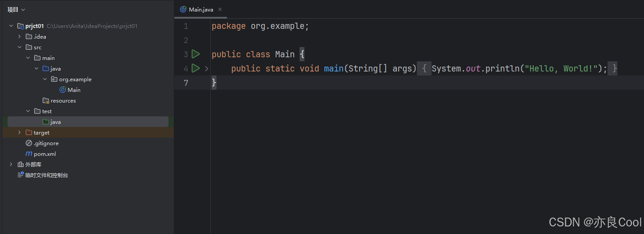Screen dimensions: 644x234
Task: Collapse the blue java source folder chevron
Action: point(36,69)
